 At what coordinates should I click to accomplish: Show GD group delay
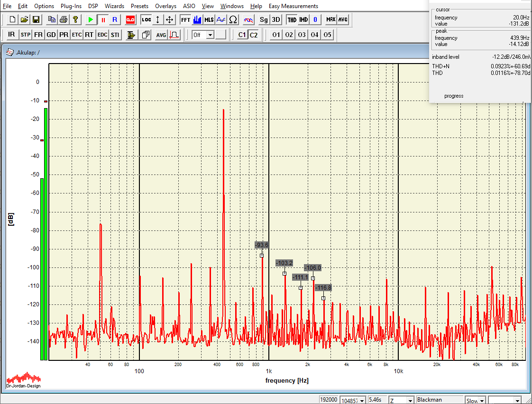click(51, 35)
